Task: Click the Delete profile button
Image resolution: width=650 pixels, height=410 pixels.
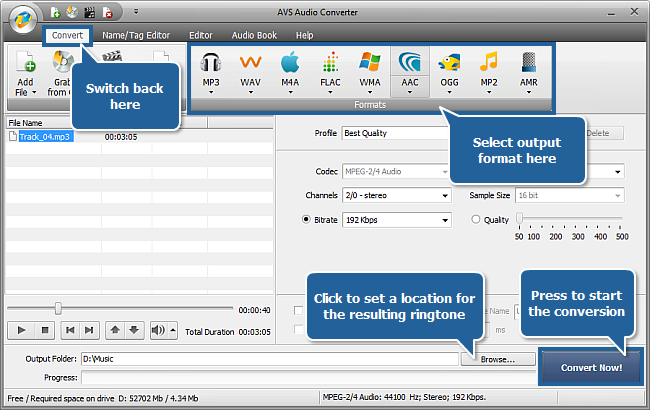Action: point(604,133)
